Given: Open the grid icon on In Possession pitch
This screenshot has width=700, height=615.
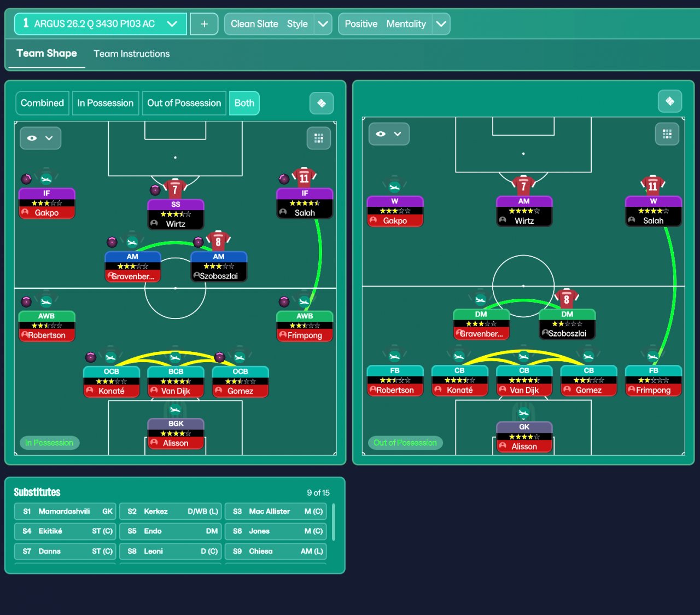Looking at the screenshot, I should coord(319,138).
